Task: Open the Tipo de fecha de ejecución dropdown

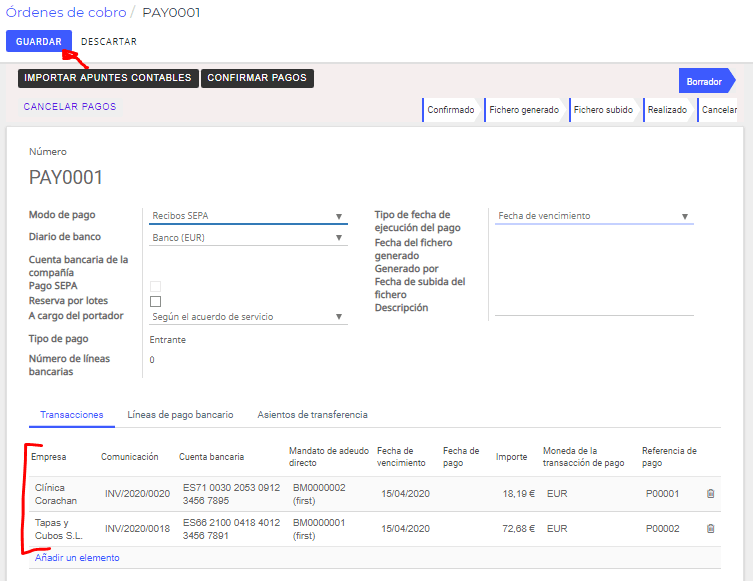Action: click(x=594, y=216)
